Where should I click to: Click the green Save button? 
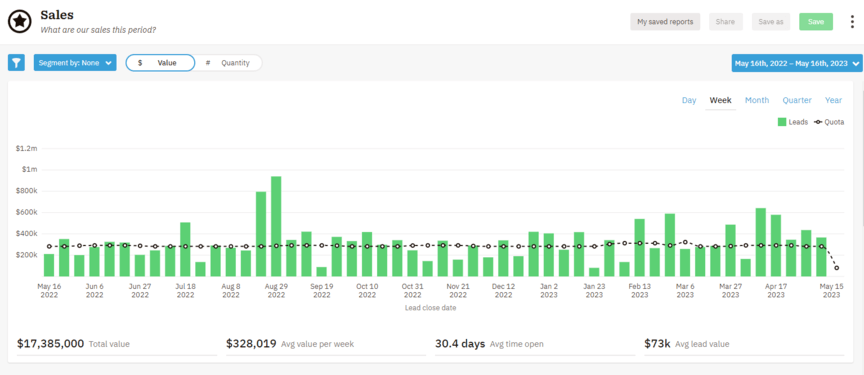tap(816, 21)
